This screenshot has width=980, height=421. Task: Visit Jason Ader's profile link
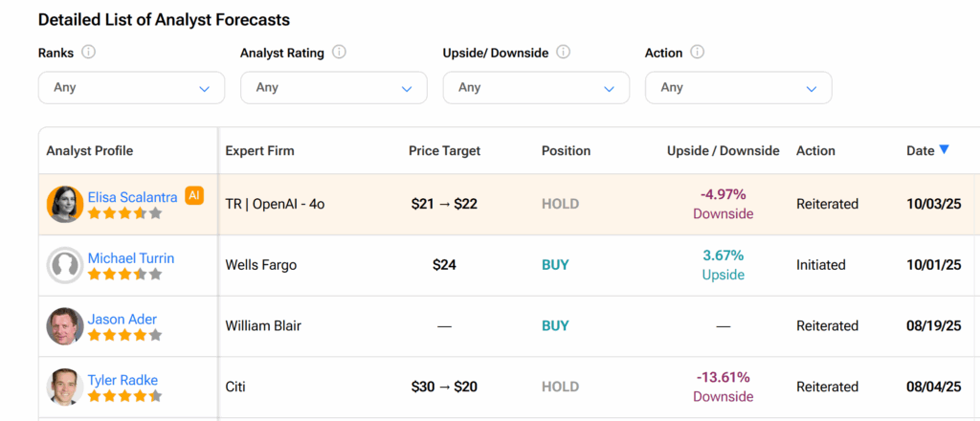click(122, 320)
